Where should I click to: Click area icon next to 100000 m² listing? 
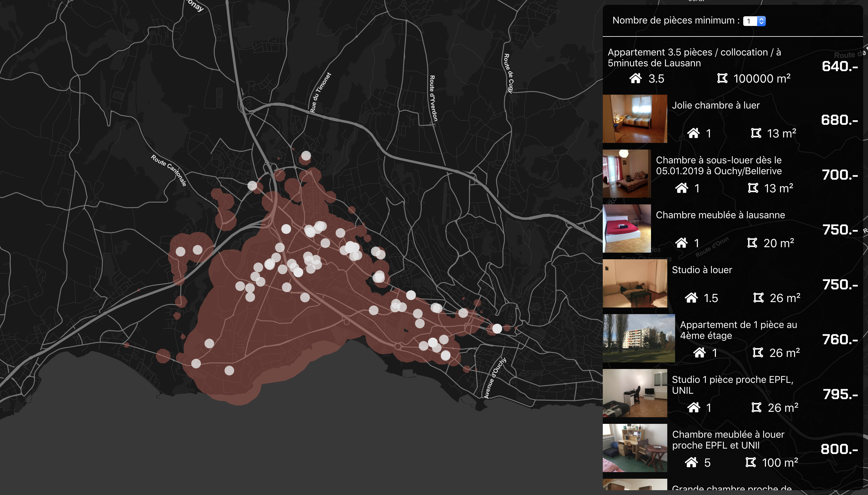pos(722,78)
